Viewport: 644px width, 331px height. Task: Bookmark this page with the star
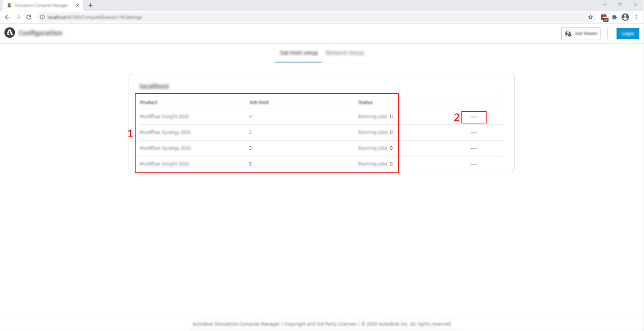click(590, 17)
